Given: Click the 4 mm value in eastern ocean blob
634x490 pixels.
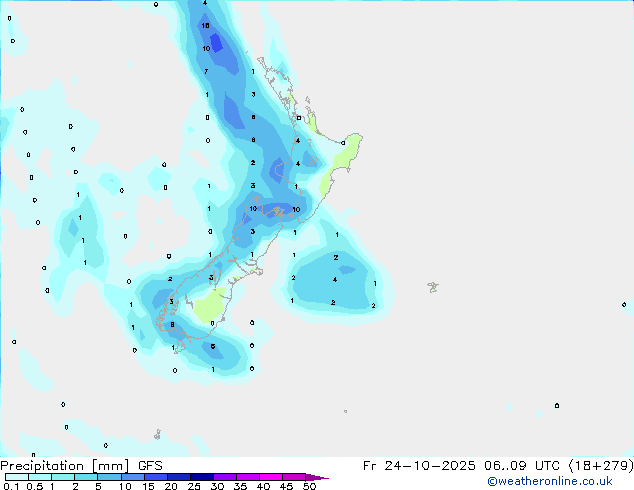Looking at the screenshot, I should (335, 280).
